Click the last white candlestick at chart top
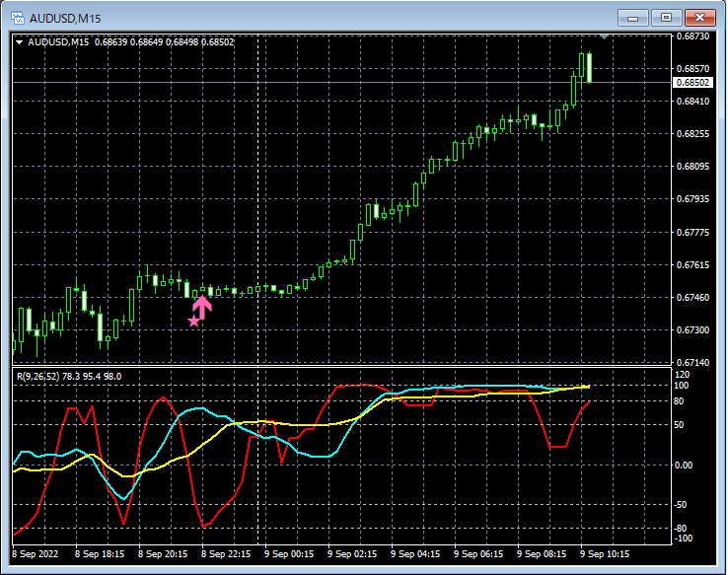 pyautogui.click(x=589, y=68)
